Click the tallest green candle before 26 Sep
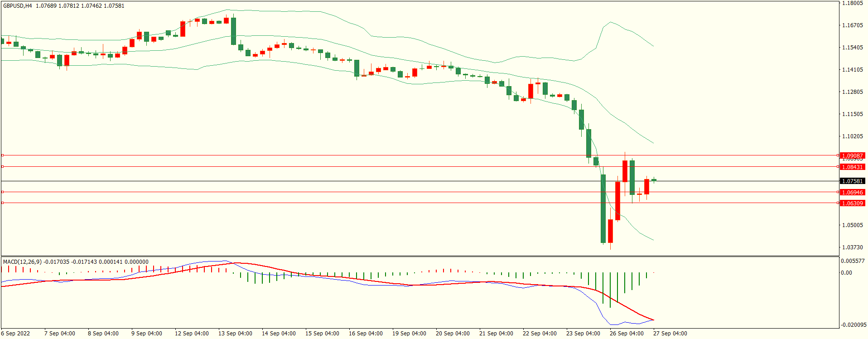Viewport: 868px width, 339px height. (x=603, y=208)
